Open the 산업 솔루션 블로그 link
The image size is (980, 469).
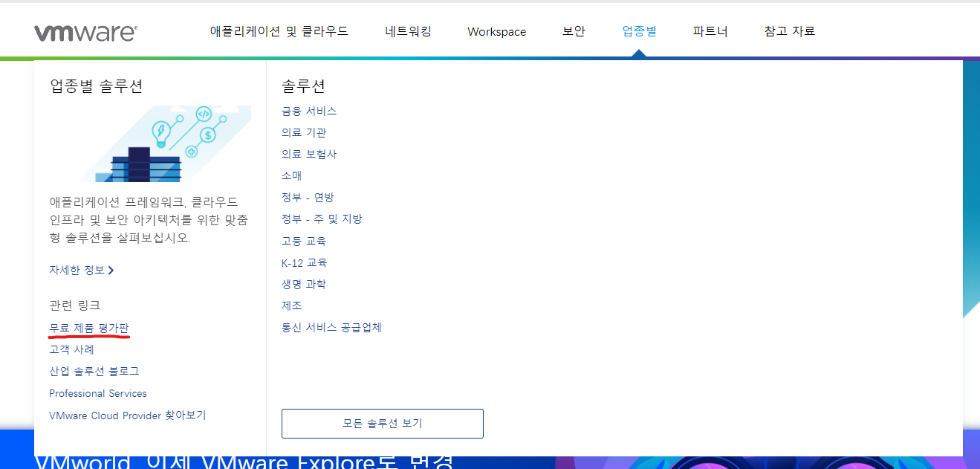[x=94, y=371]
